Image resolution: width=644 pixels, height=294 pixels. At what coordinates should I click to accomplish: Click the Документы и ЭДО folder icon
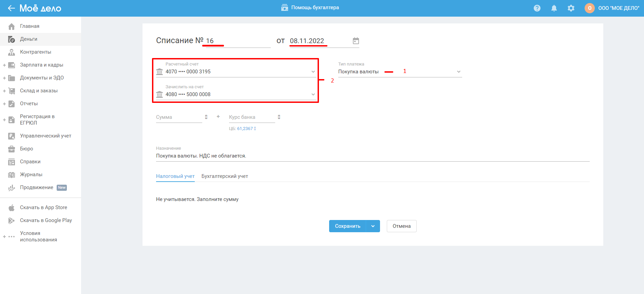(x=12, y=78)
